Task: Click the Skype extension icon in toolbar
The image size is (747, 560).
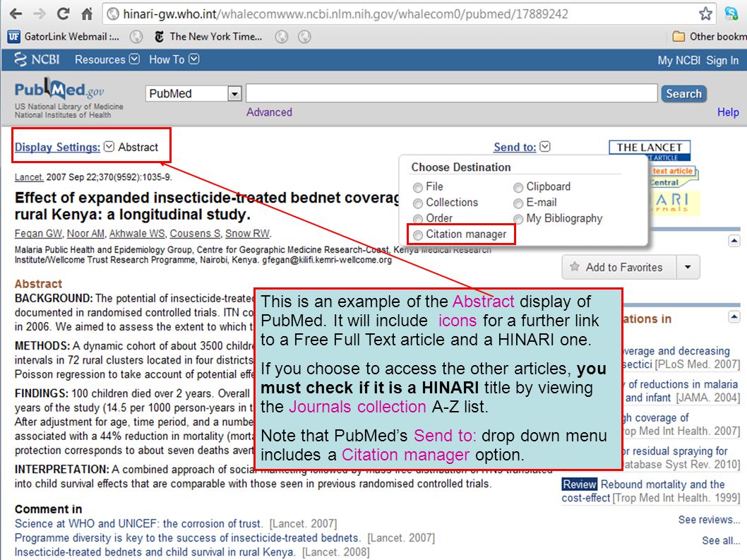Action: point(731,14)
